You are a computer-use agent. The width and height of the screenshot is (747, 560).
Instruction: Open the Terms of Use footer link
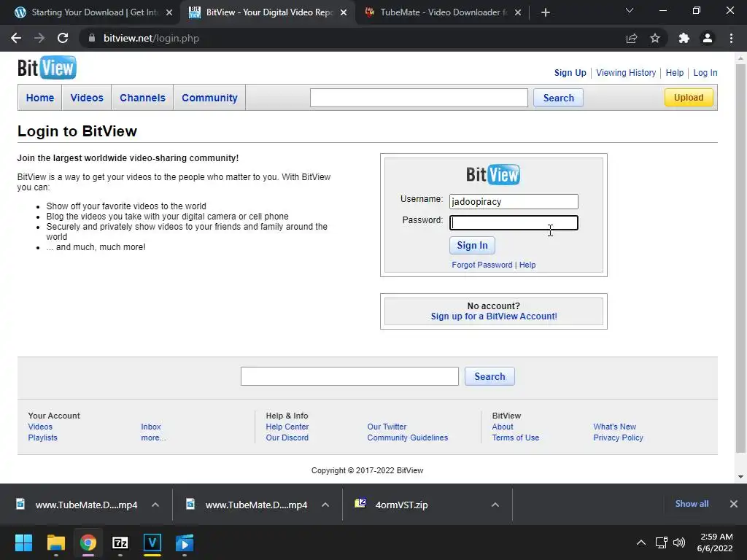point(516,437)
